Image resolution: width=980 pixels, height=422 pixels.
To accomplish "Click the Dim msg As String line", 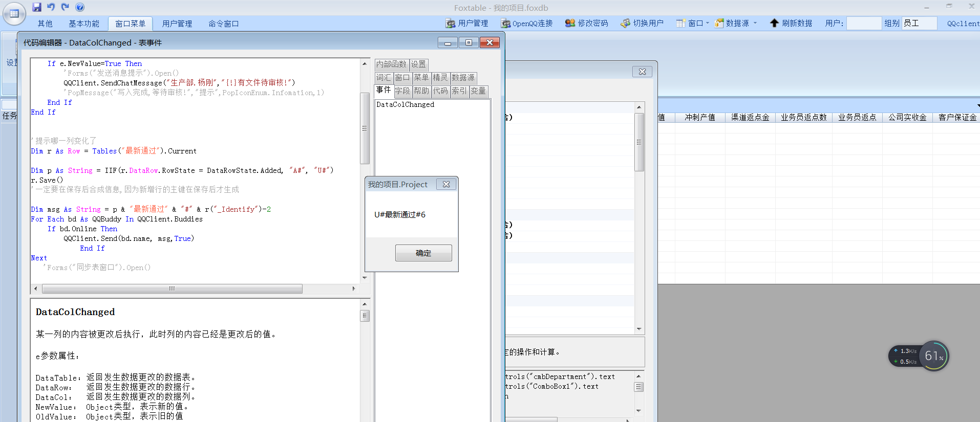I will (151, 209).
